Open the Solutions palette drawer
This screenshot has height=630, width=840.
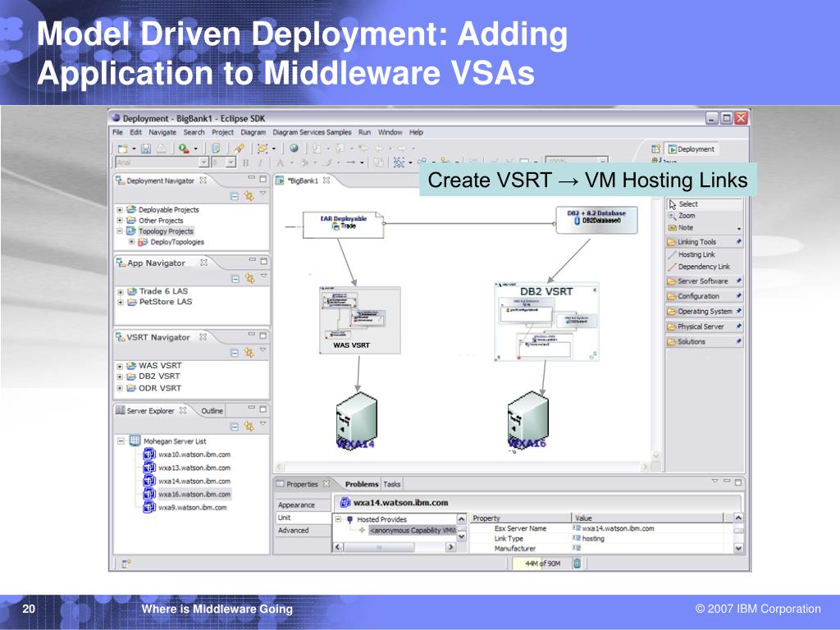coord(705,341)
